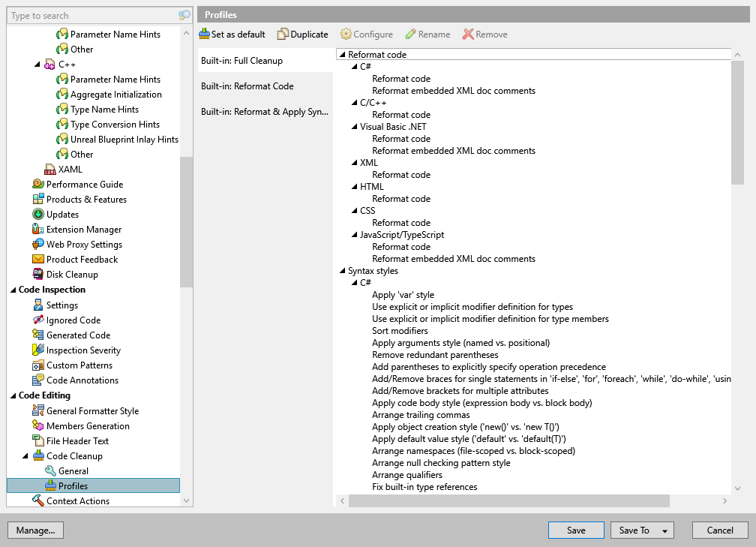Remove the selected profile
Image resolution: width=756 pixels, height=547 pixels.
point(484,34)
